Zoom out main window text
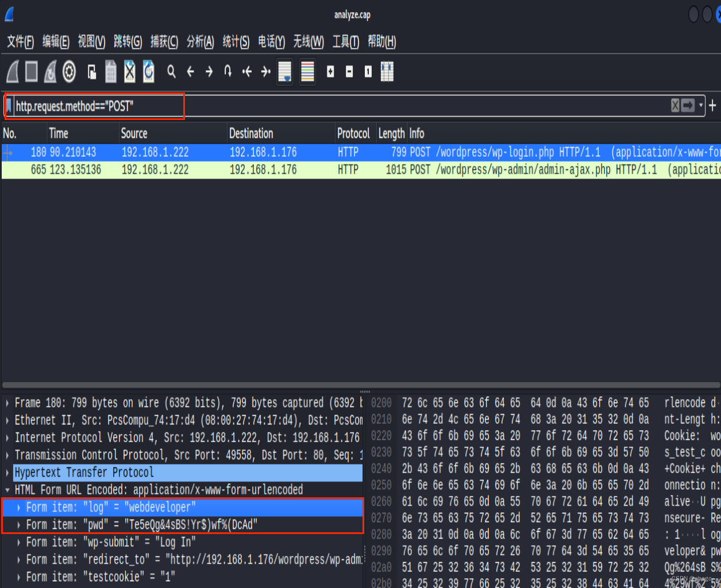 pos(349,72)
